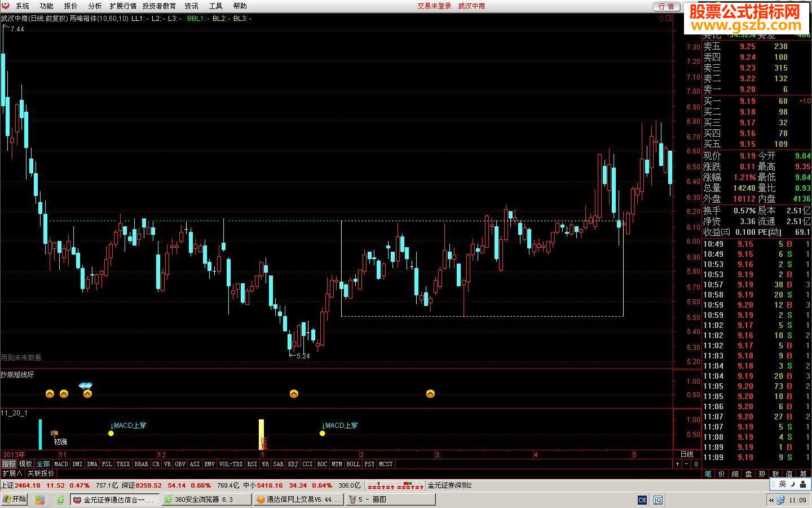This screenshot has height=508, width=812.
Task: Switch to the PSY indicator
Action: [369, 464]
